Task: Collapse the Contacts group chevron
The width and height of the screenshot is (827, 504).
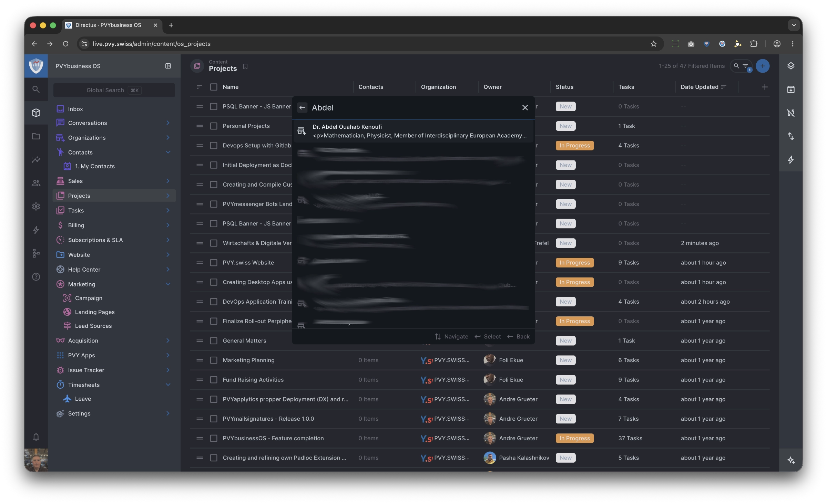Action: pyautogui.click(x=168, y=152)
